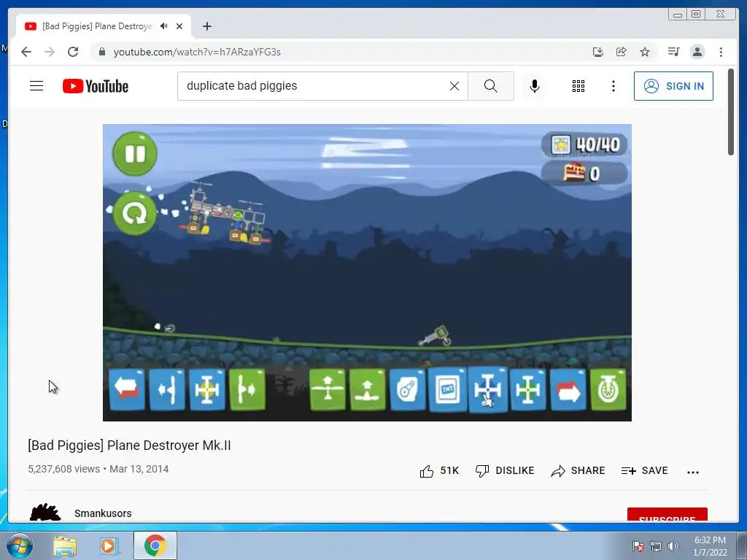This screenshot has width=747, height=560.
Task: Click the SIGN IN button
Action: 673,86
